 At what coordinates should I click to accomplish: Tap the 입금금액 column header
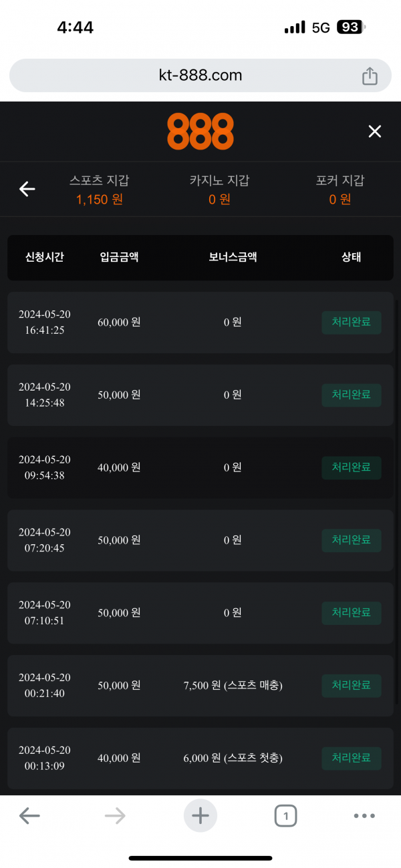(x=119, y=257)
